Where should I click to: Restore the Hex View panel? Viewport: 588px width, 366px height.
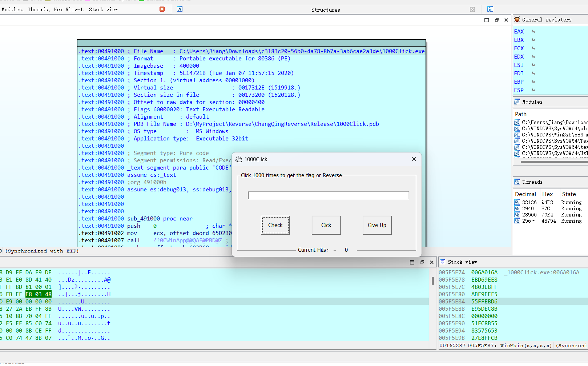point(422,262)
